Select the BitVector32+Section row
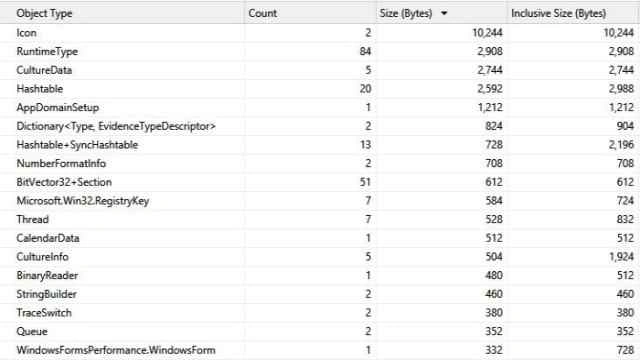 (320, 182)
